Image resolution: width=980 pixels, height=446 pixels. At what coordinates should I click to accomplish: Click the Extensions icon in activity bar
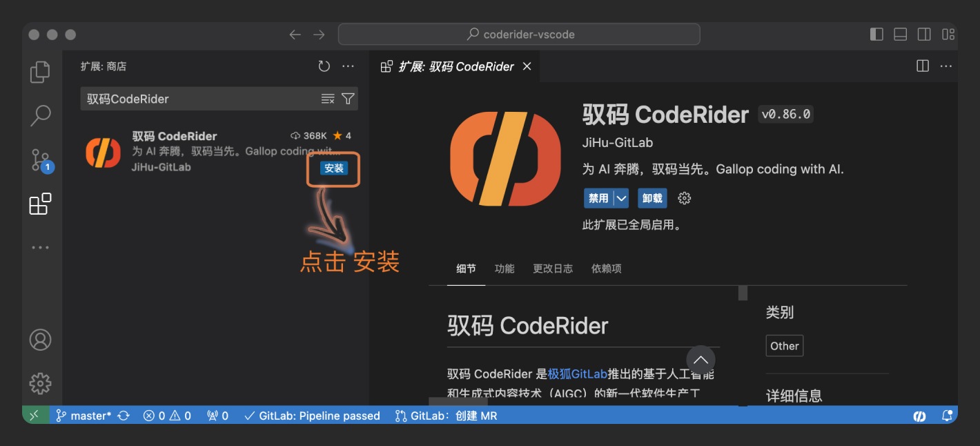coord(40,204)
